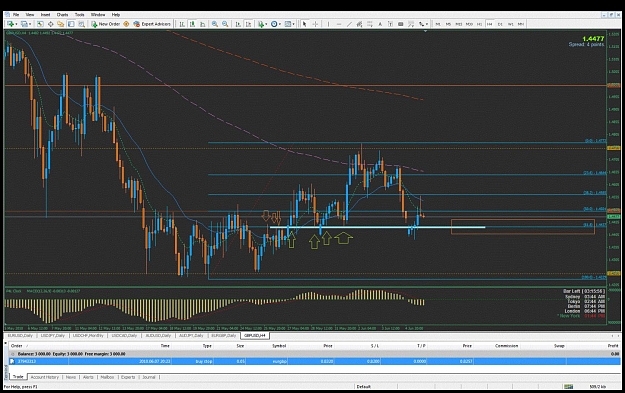Sort orders by the Order column header
Viewport: 625px width, 393px height.
pyautogui.click(x=17, y=346)
